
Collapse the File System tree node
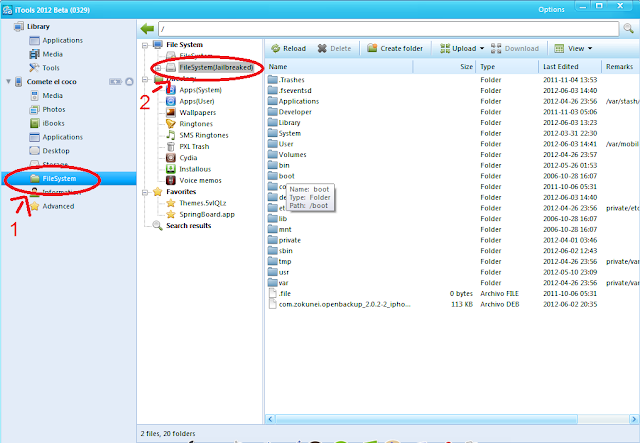(x=145, y=45)
